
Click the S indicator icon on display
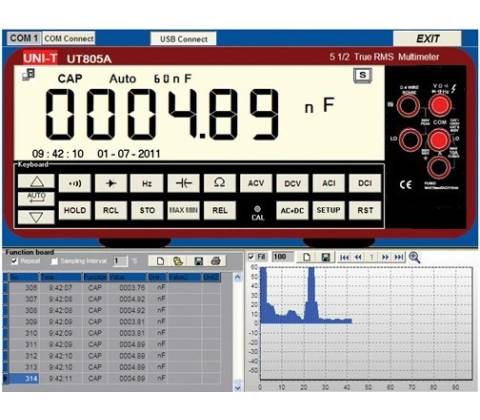tap(363, 75)
